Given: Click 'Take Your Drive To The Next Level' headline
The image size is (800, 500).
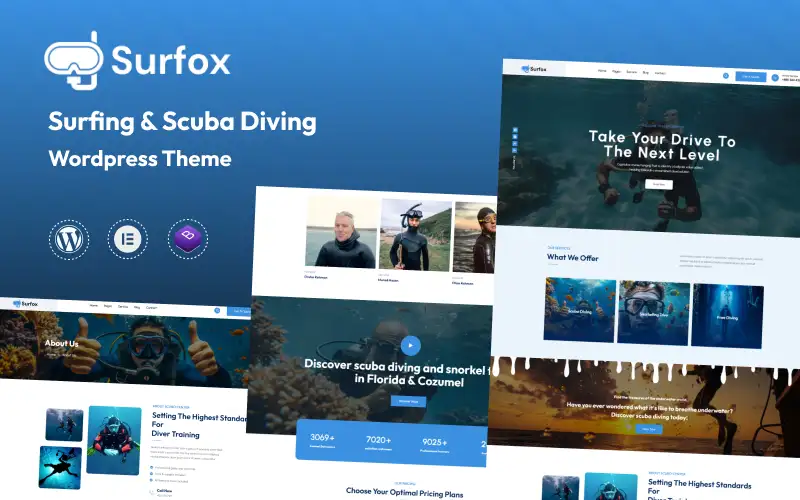Looking at the screenshot, I should [x=662, y=145].
